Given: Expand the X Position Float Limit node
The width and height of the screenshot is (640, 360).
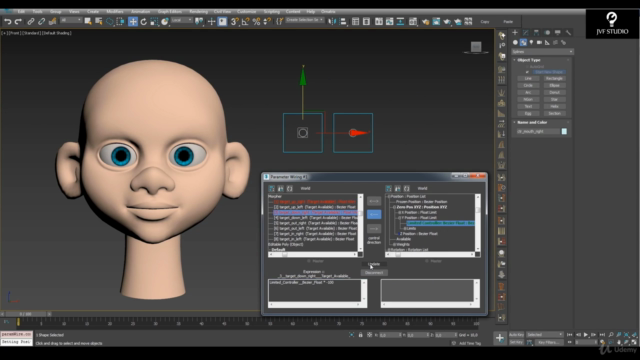Looking at the screenshot, I should pyautogui.click(x=399, y=213).
